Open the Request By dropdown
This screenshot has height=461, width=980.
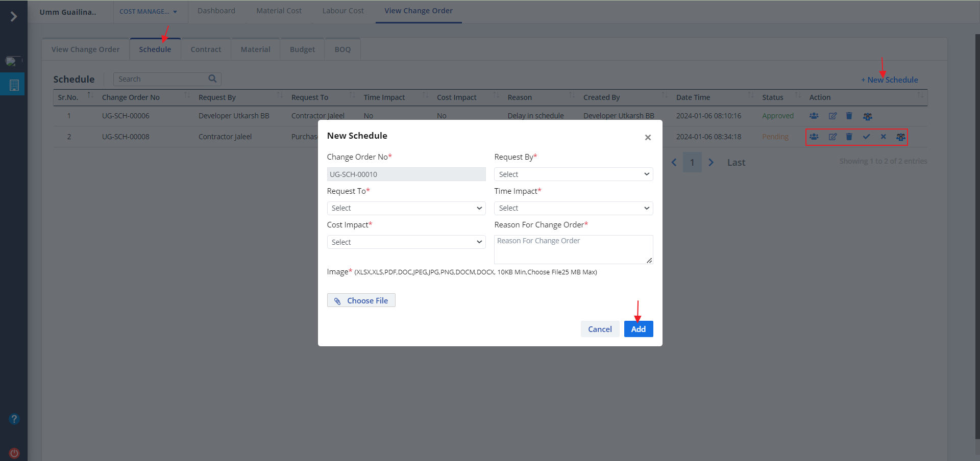pyautogui.click(x=573, y=174)
